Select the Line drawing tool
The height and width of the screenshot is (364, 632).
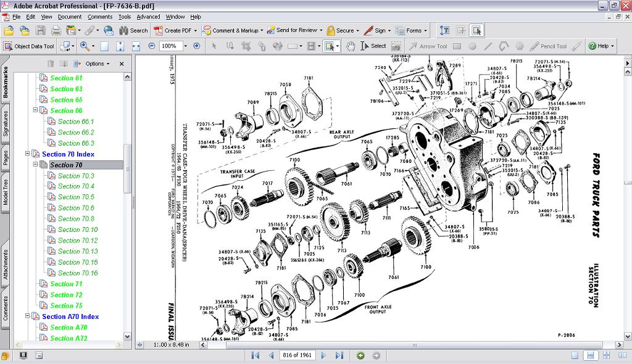(x=488, y=46)
